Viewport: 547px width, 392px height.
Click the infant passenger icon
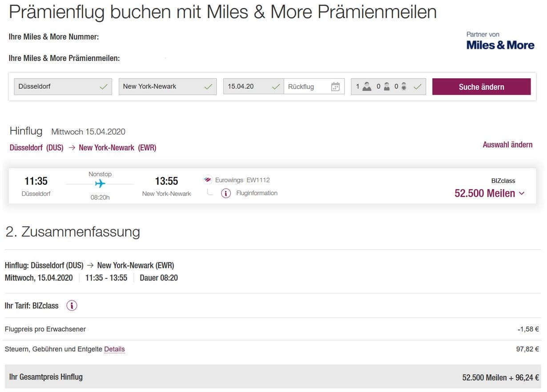404,87
